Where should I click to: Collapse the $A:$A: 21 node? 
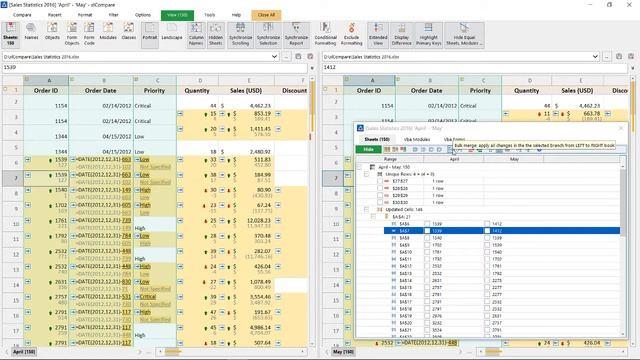tap(373, 216)
